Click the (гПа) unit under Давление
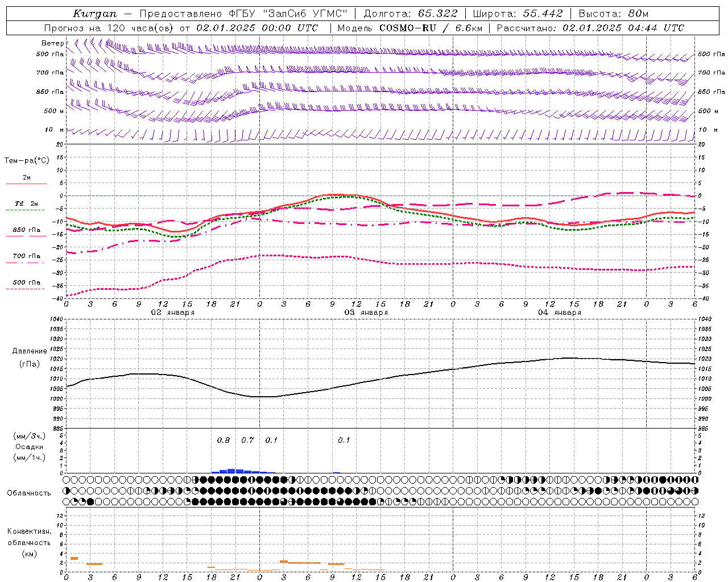Image resolution: width=728 pixels, height=582 pixels. 30,364
